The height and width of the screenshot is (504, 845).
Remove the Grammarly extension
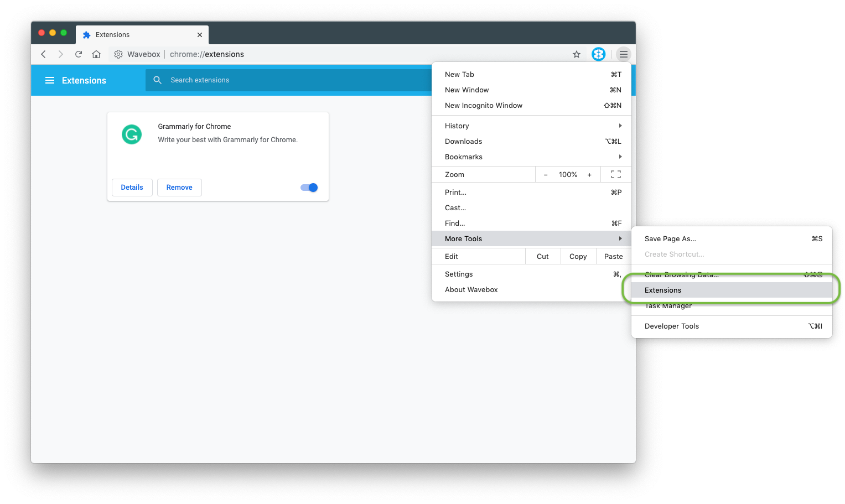(179, 188)
